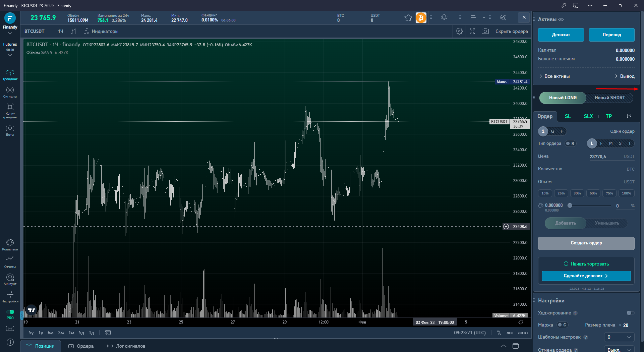Enter fullscreen chart mode
The image size is (644, 352).
click(472, 31)
